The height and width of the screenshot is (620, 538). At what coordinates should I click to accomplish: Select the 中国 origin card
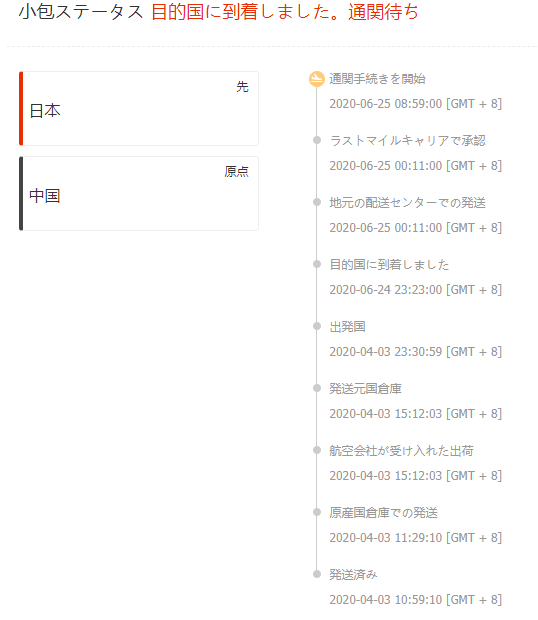point(139,194)
